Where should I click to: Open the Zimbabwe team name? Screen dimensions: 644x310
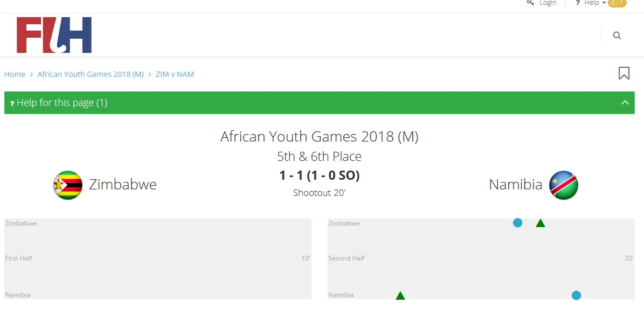pos(123,185)
